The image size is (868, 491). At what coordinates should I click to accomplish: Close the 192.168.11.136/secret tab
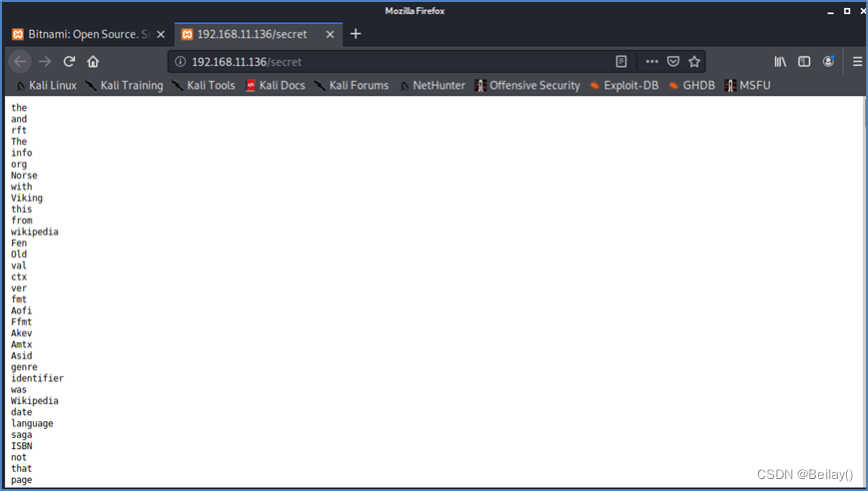coord(330,34)
